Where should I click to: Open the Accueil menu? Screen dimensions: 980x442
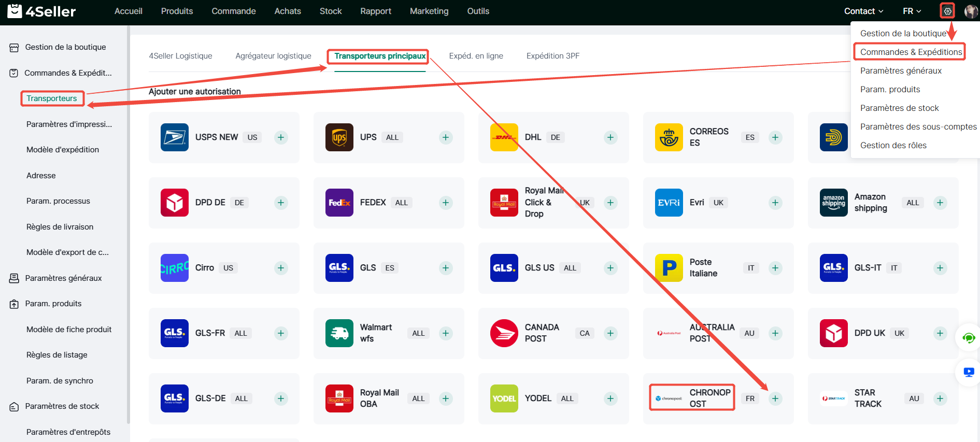pos(129,11)
